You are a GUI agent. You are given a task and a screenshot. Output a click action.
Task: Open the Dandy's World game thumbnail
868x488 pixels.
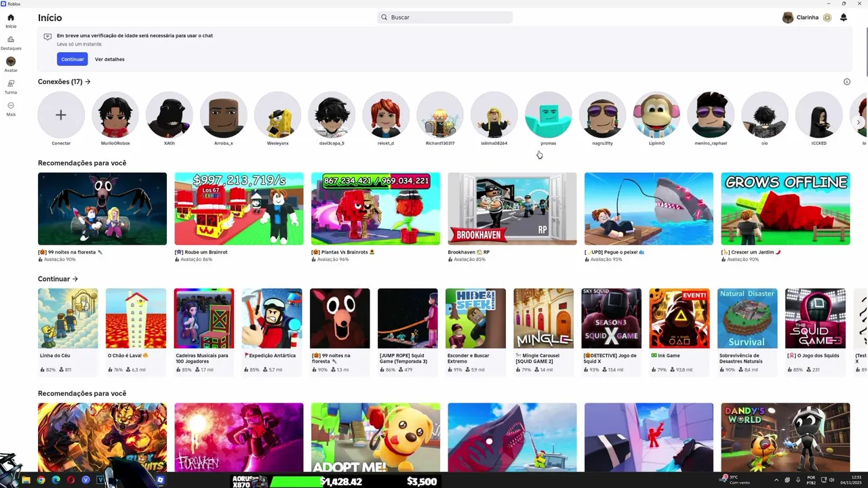[785, 438]
